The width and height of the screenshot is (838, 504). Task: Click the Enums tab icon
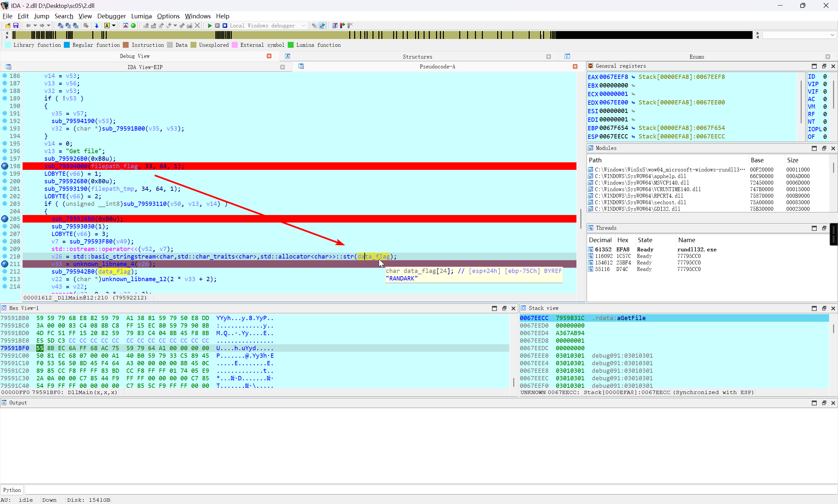[567, 56]
